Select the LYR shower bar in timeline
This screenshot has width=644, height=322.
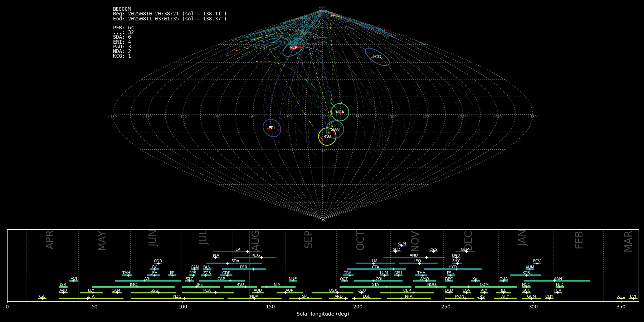(63, 287)
